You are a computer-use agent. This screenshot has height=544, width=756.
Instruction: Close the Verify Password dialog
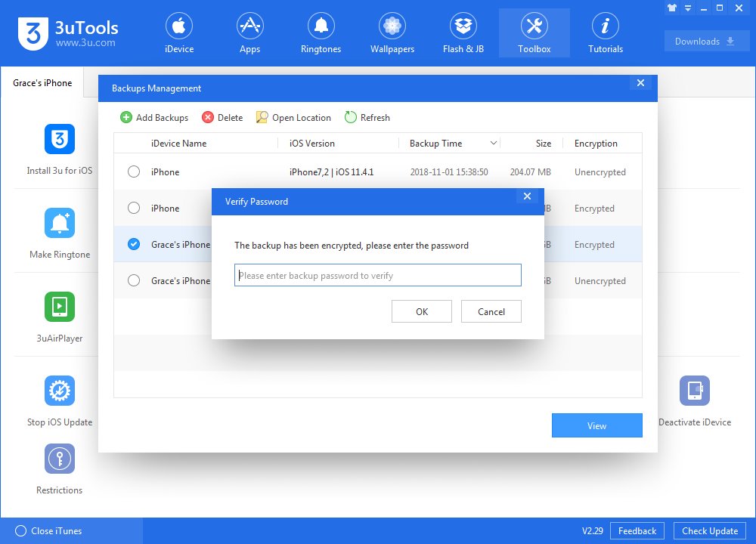pos(527,196)
